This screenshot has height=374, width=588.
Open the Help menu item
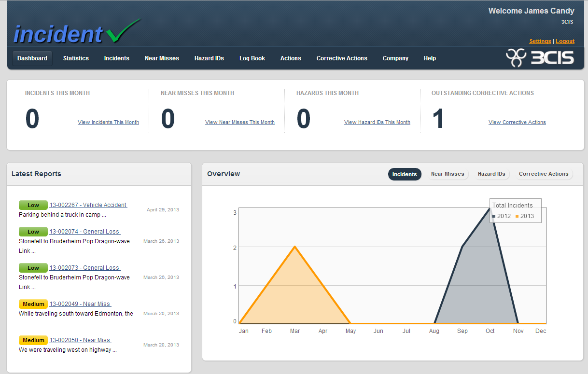coord(430,58)
